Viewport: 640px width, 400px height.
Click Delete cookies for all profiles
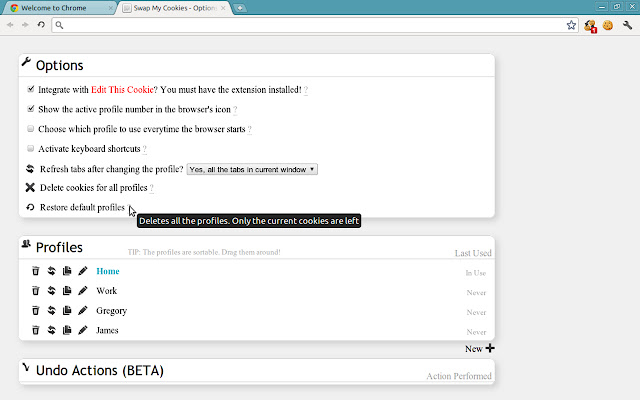click(x=93, y=188)
